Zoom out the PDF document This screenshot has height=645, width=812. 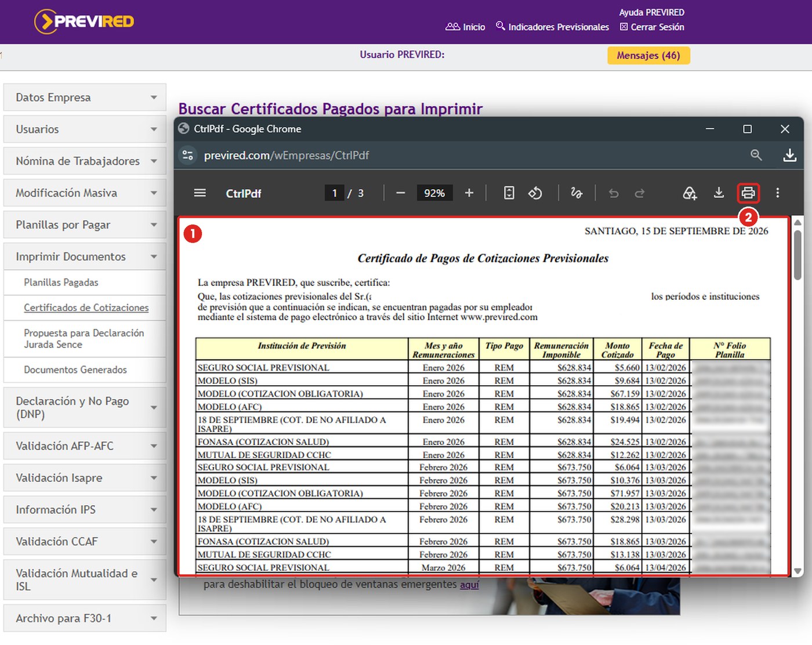point(400,193)
